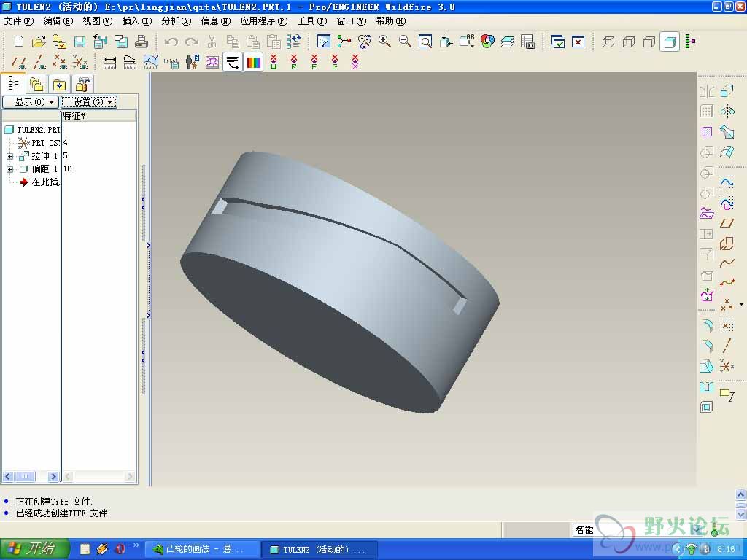The image size is (747, 560).
Task: Select the Variable Section Sweep tool
Action: pos(727,131)
